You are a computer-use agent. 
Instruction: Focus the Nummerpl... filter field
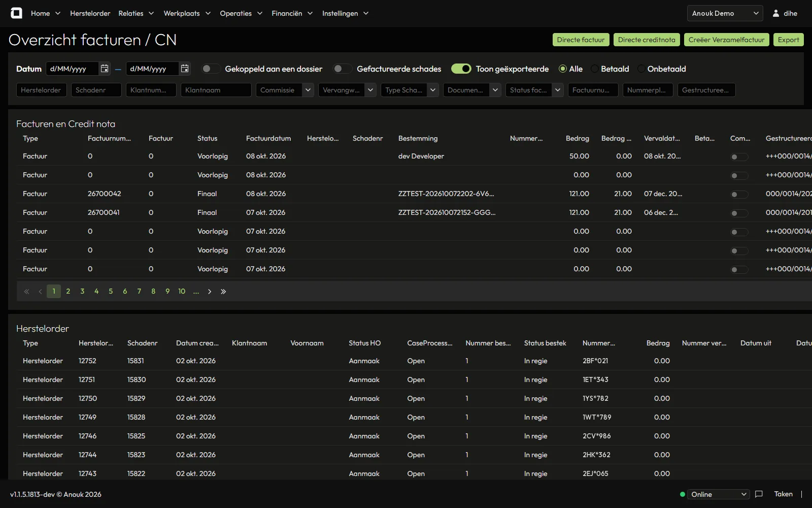648,90
